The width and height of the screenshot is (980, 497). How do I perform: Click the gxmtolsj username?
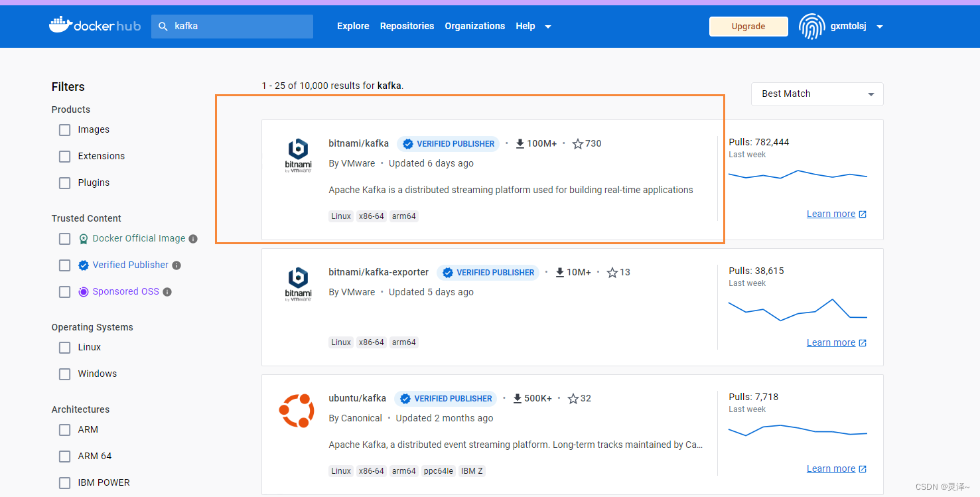click(x=849, y=27)
